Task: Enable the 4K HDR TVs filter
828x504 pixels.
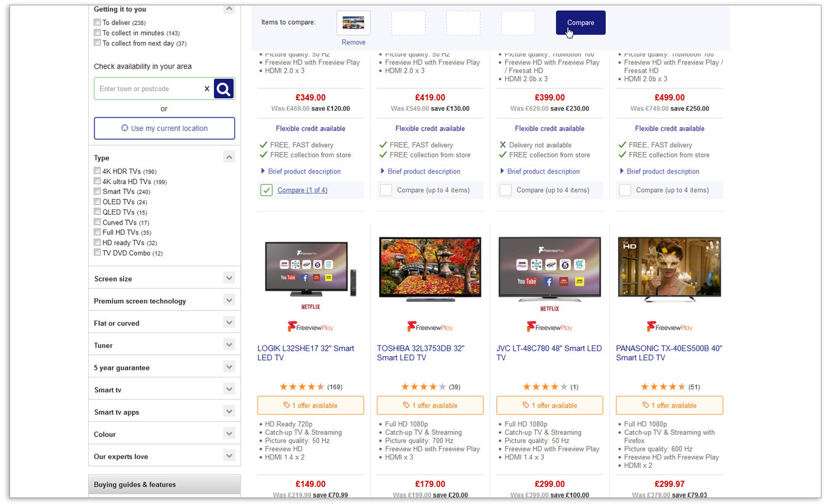Action: [97, 171]
